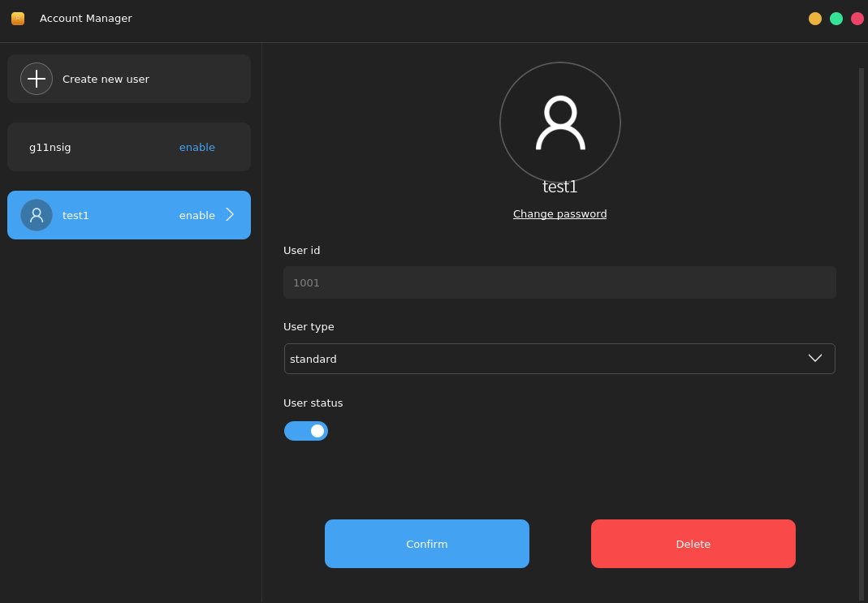
Task: Click the test1 avatar icon in sidebar
Action: pyautogui.click(x=36, y=214)
